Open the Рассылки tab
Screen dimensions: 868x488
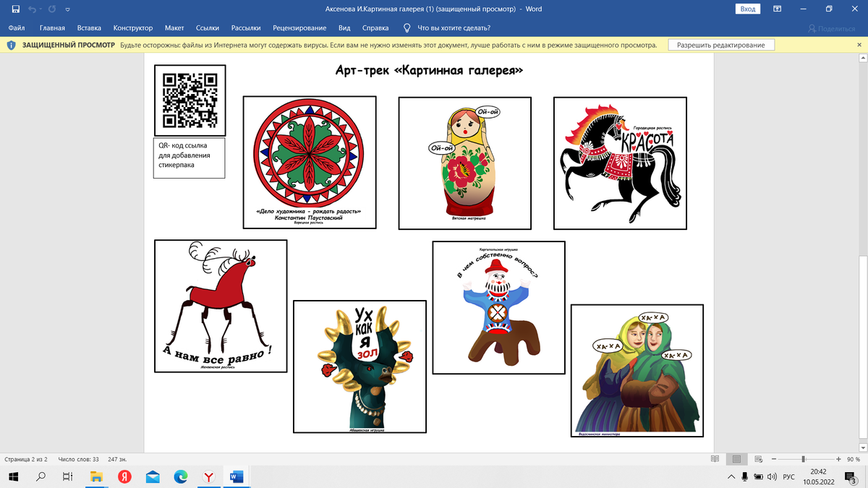click(x=246, y=28)
